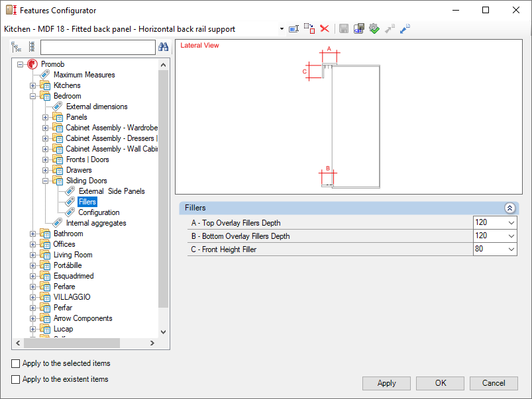Click the save-as floppy icon with blue tag

tap(358, 29)
